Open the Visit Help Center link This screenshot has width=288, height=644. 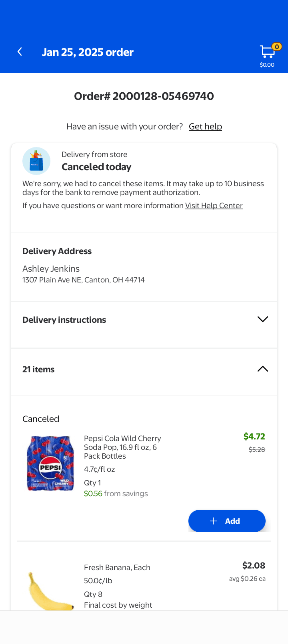click(x=214, y=206)
